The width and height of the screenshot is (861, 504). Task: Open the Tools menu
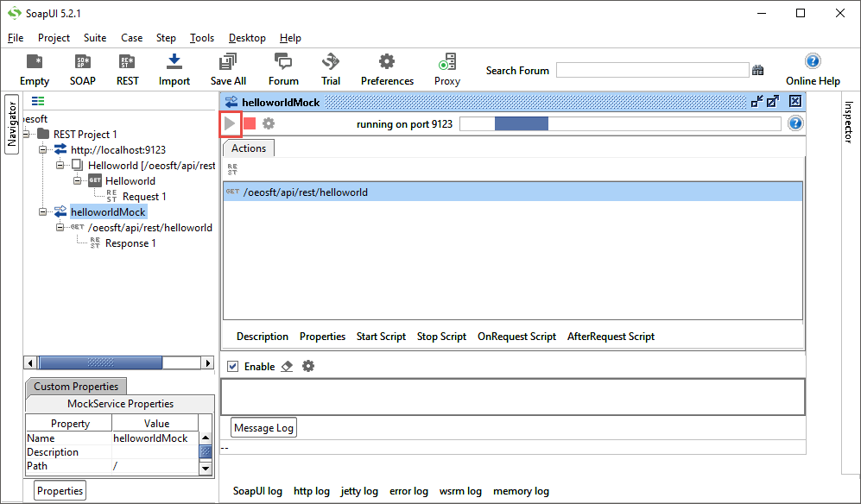(x=202, y=38)
